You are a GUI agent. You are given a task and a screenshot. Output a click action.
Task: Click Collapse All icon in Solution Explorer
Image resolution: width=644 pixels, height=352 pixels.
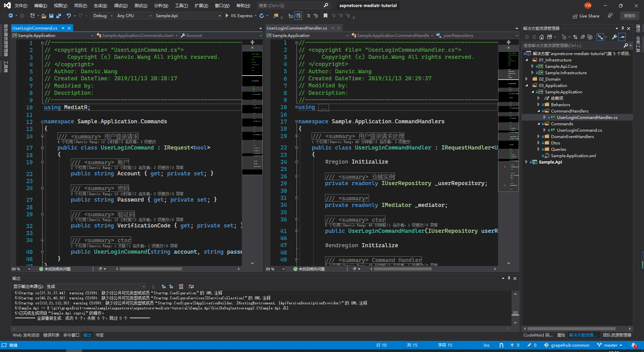583,37
